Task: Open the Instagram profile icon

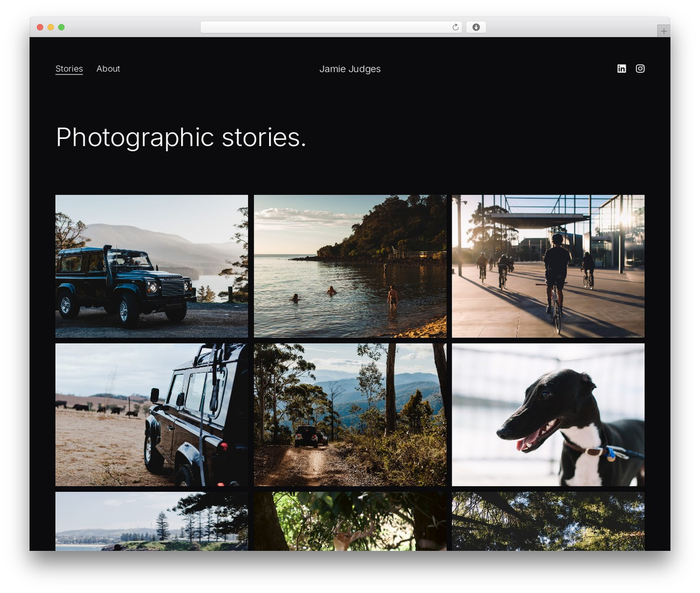Action: click(x=640, y=68)
